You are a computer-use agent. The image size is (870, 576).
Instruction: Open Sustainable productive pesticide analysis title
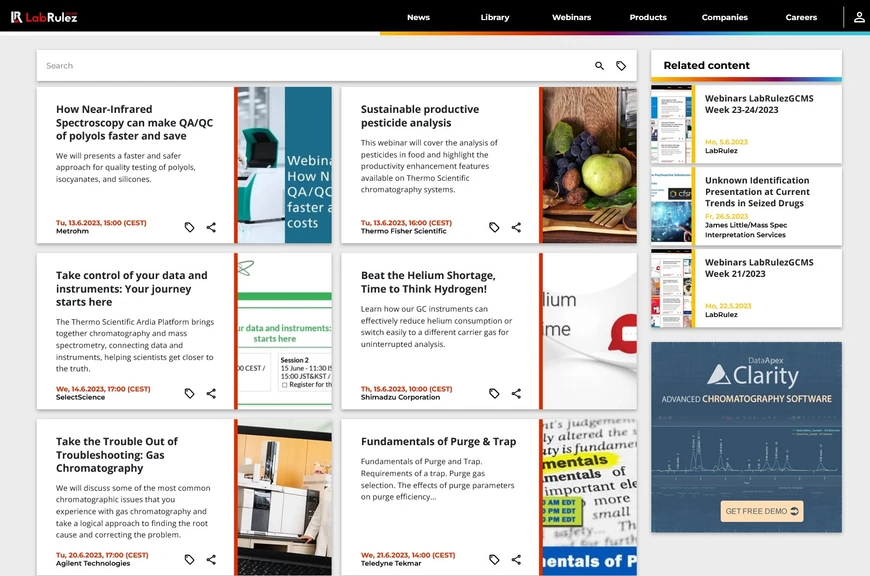coord(420,116)
